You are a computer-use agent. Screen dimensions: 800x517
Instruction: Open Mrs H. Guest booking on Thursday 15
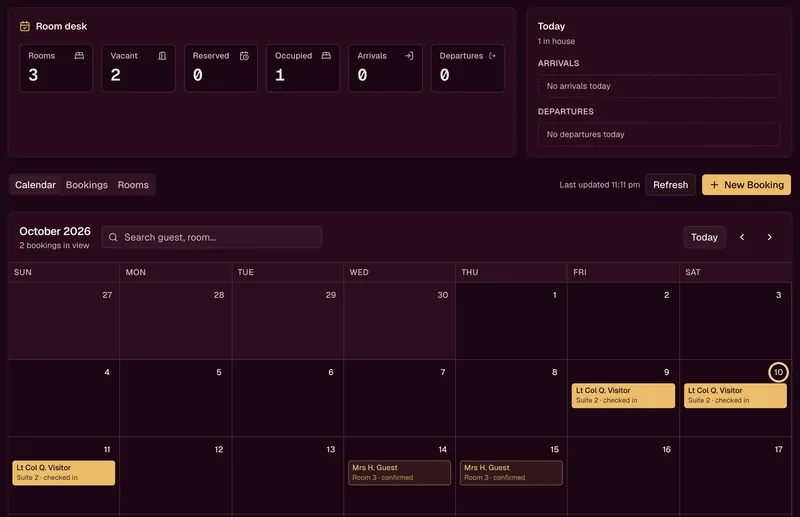pos(511,473)
